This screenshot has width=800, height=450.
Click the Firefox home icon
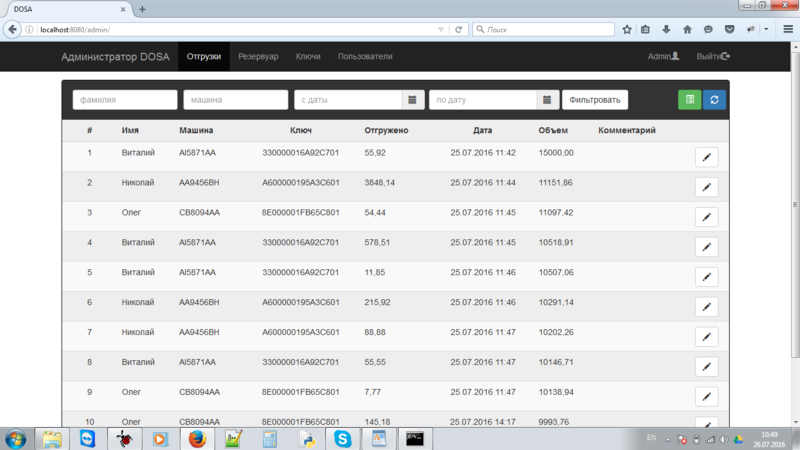point(687,29)
